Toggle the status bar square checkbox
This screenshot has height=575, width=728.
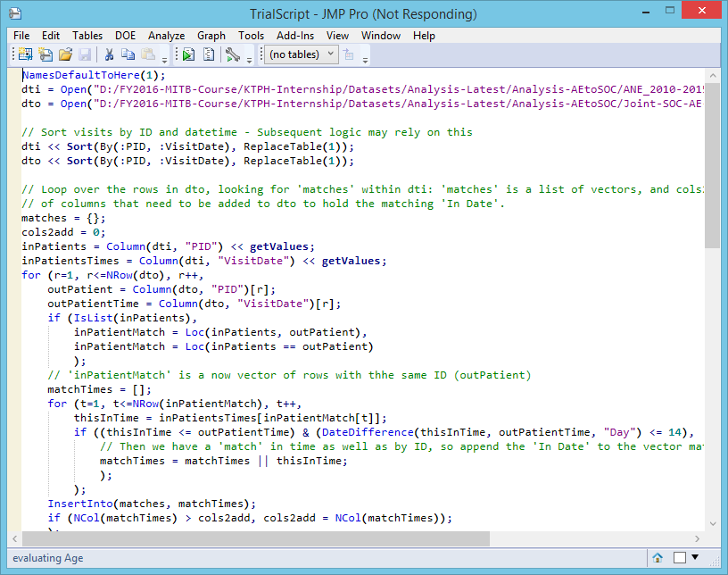click(680, 557)
